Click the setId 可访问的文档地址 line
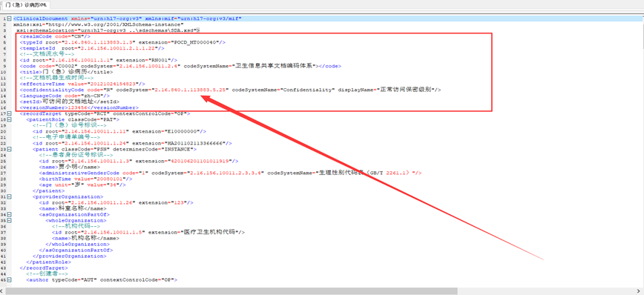 [x=70, y=102]
